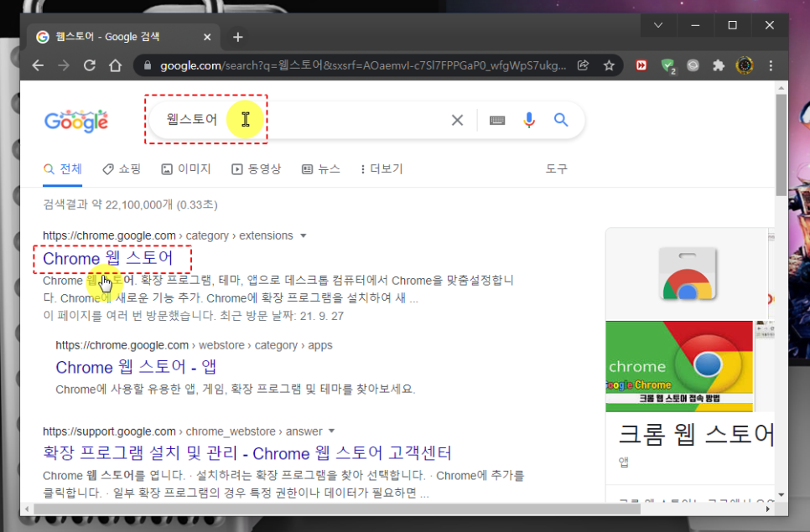Click the address bar URL
This screenshot has width=810, height=532.
[x=363, y=65]
